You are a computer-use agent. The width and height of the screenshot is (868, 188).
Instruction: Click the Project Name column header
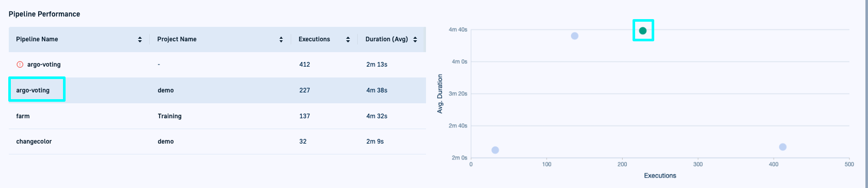coord(177,39)
